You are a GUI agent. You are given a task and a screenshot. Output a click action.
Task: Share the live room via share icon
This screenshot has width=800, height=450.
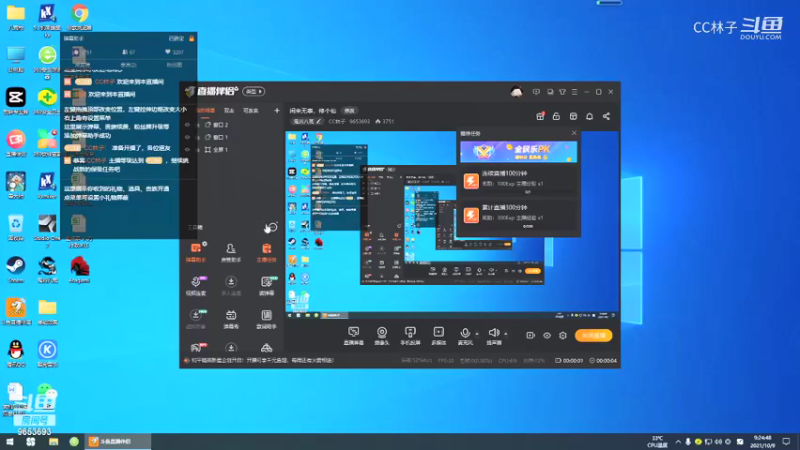pyautogui.click(x=606, y=116)
